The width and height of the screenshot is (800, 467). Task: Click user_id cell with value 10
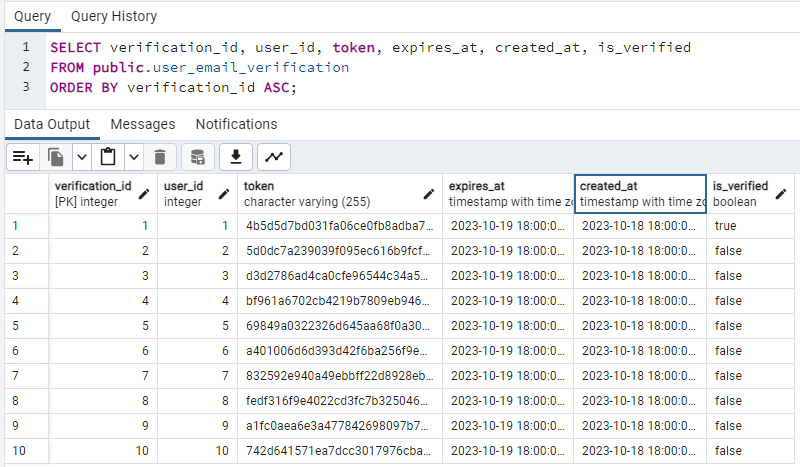(x=197, y=451)
